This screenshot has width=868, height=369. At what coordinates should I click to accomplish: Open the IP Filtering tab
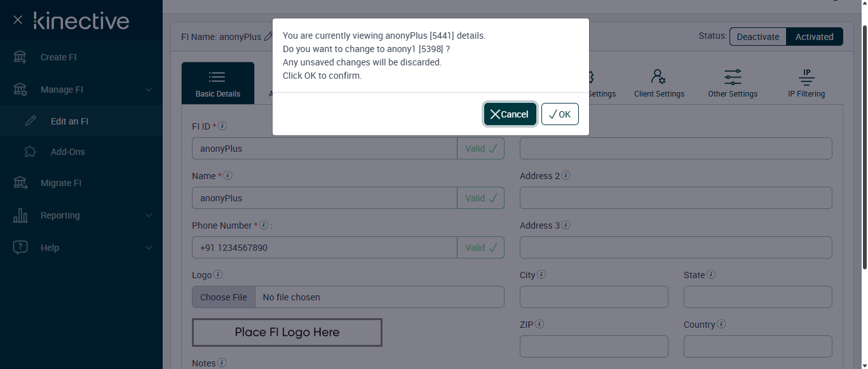tap(806, 83)
